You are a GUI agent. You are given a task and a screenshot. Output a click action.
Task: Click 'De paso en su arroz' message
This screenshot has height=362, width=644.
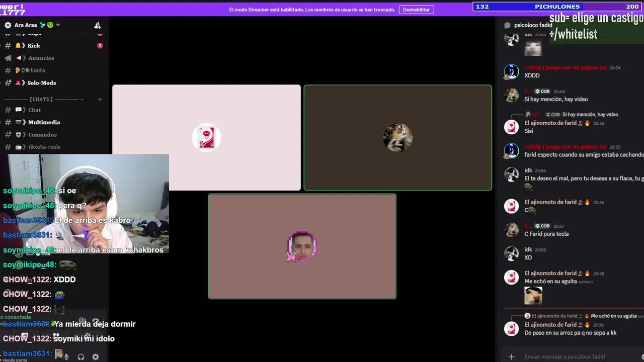click(x=570, y=333)
